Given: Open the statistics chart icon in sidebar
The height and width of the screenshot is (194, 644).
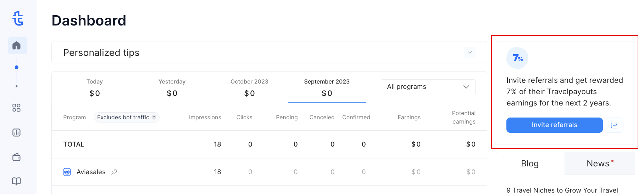Looking at the screenshot, I should pos(16,132).
